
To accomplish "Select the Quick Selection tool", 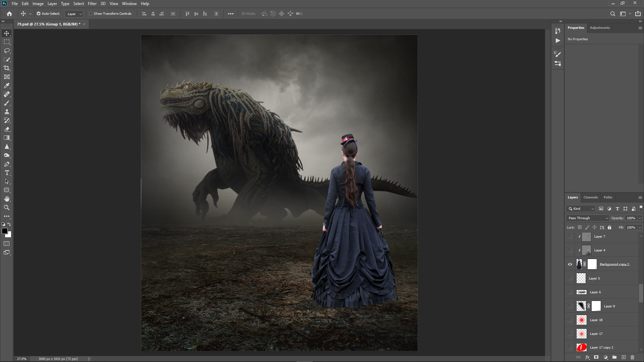I will [7, 59].
